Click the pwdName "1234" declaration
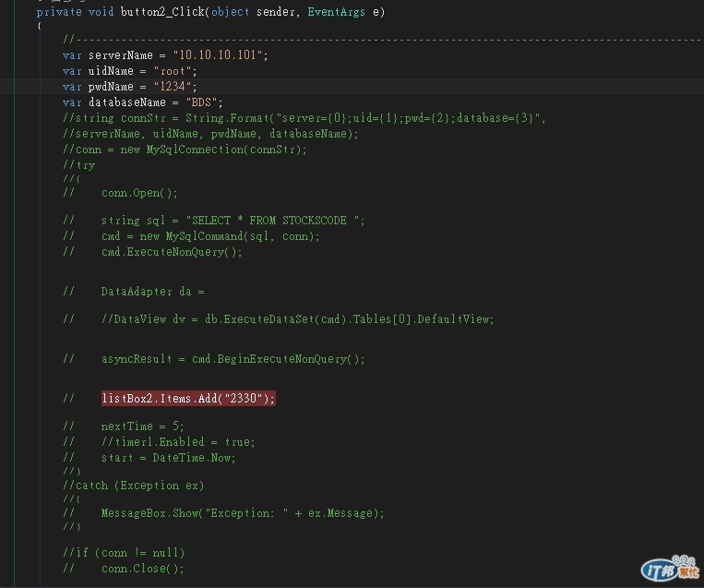Screen dimensions: 704x588 pyautogui.click(x=129, y=86)
